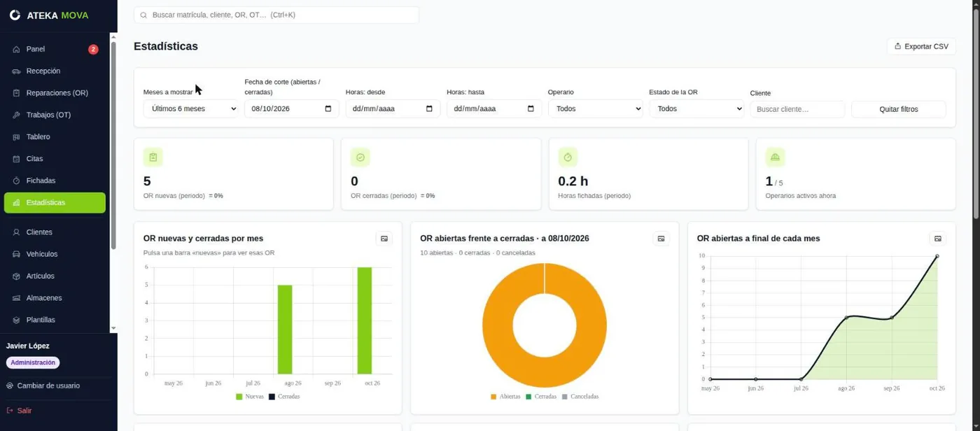Open calendar picker for Horas: desde

point(430,108)
